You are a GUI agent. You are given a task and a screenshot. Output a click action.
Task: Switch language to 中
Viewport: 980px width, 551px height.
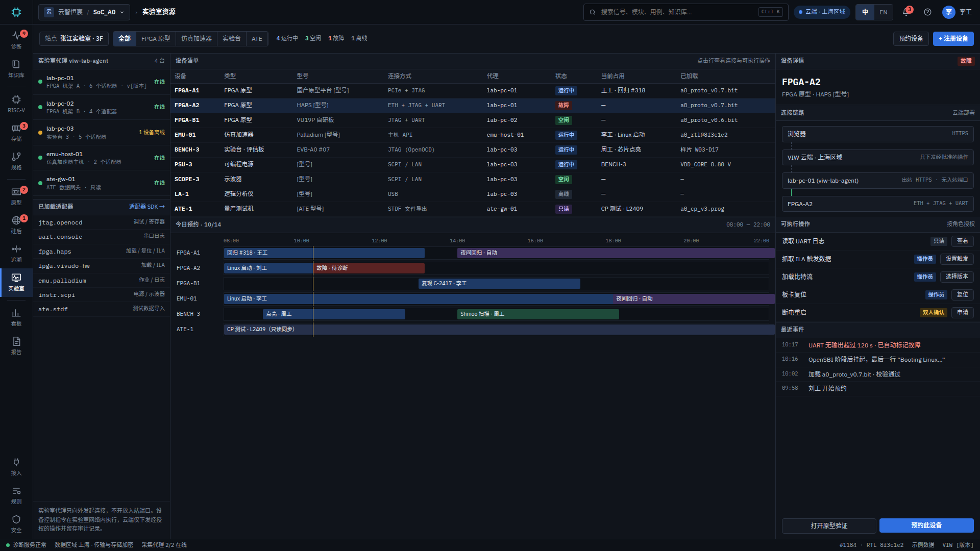coord(865,12)
